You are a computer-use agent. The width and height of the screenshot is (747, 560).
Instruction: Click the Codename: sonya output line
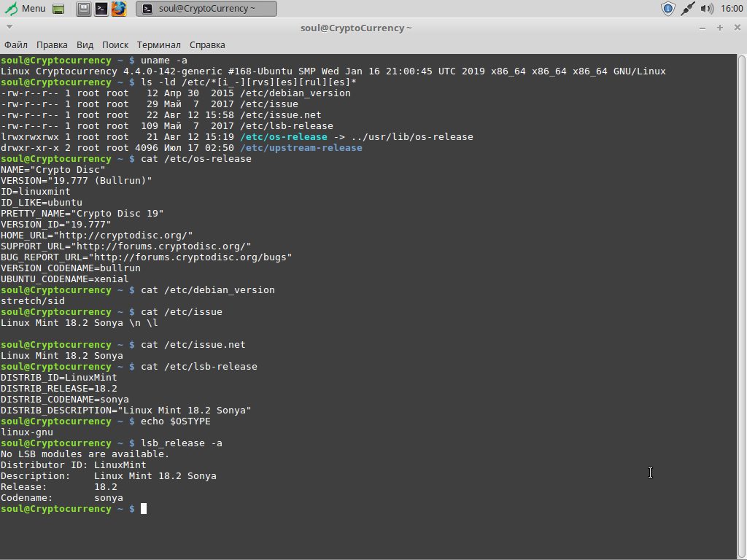[62, 499]
